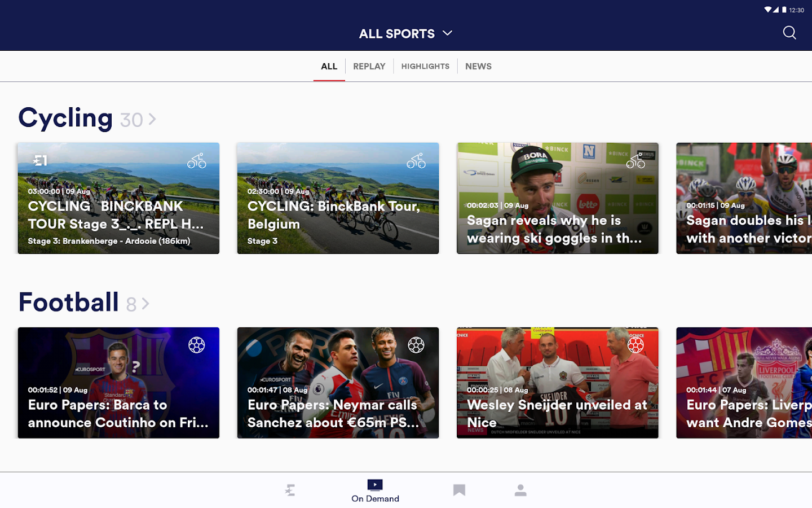Image resolution: width=812 pixels, height=508 pixels.
Task: Click football icon on Wesley Sneijder card
Action: point(636,345)
